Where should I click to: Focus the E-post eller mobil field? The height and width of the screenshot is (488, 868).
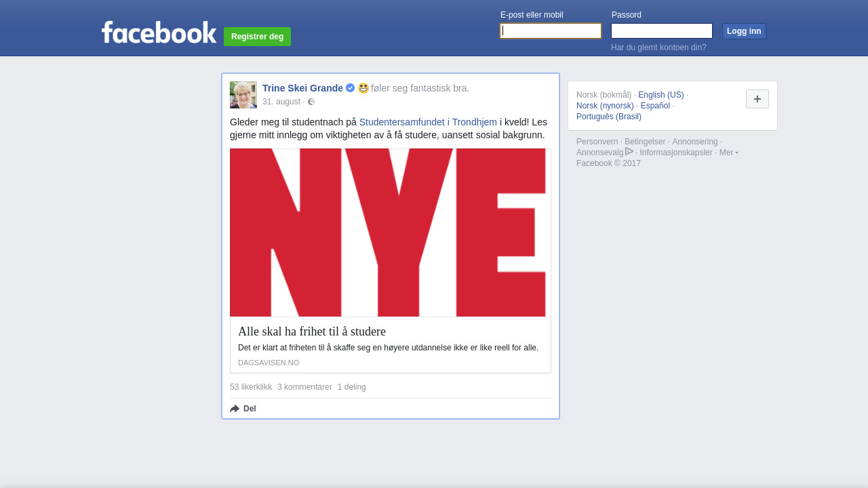(x=551, y=31)
